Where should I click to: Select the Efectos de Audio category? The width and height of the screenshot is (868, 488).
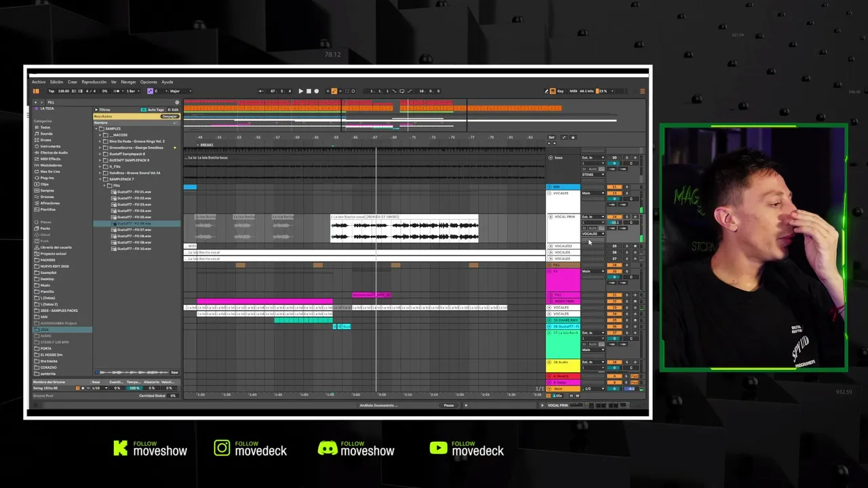(x=52, y=152)
